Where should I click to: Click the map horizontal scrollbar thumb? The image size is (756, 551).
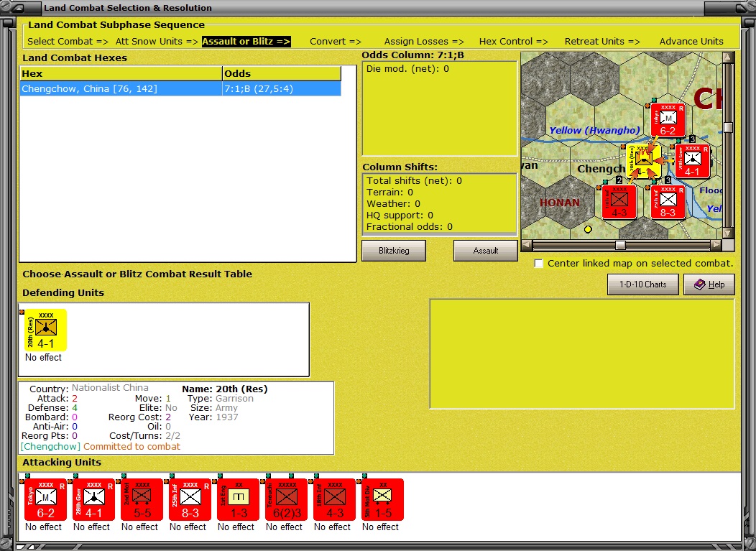tap(620, 246)
